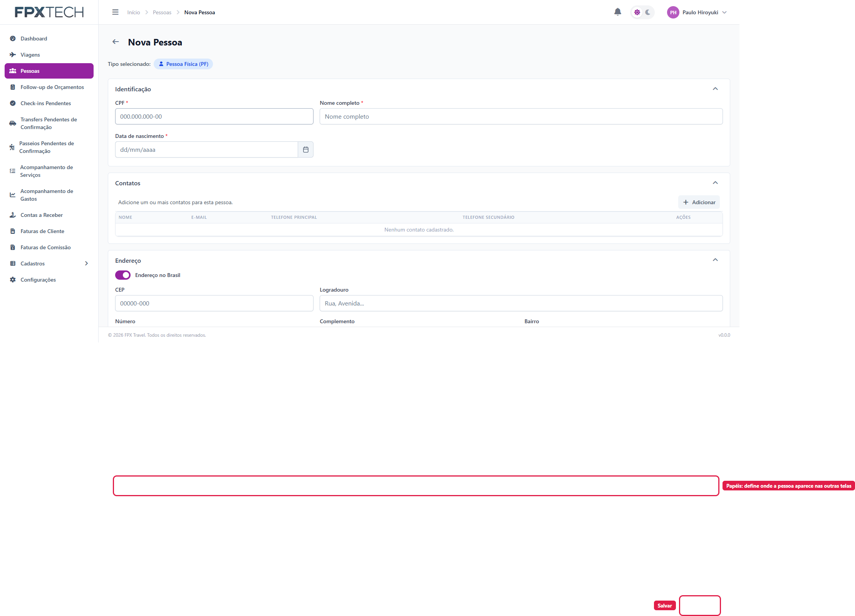Expand the Cadastros submenu chevron
The height and width of the screenshot is (616, 855).
[86, 264]
